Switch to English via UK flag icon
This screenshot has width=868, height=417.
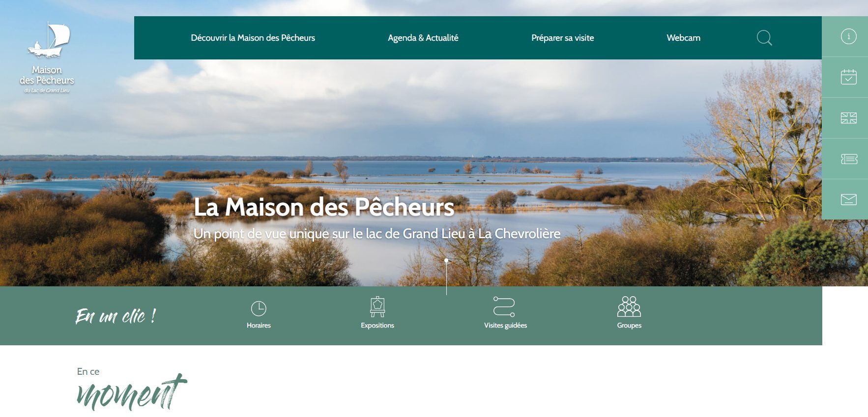[x=848, y=118]
